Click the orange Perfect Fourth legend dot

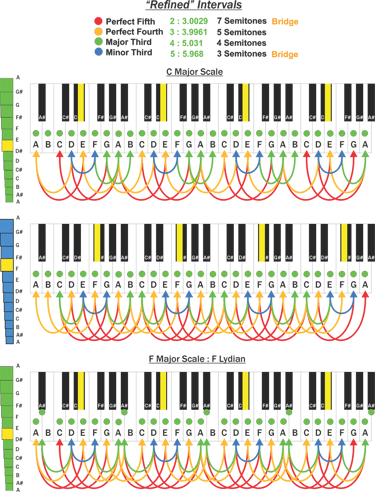click(x=98, y=32)
